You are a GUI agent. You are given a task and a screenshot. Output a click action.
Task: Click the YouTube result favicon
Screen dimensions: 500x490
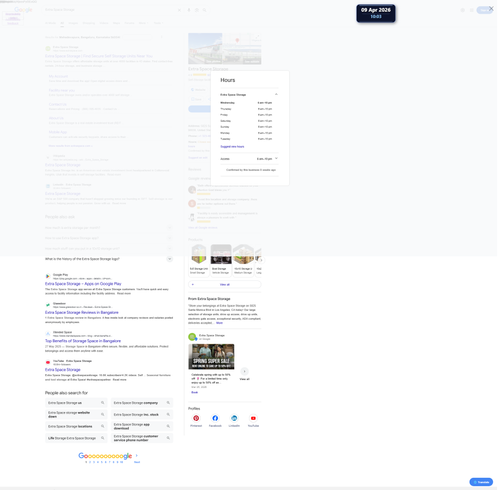[48, 362]
